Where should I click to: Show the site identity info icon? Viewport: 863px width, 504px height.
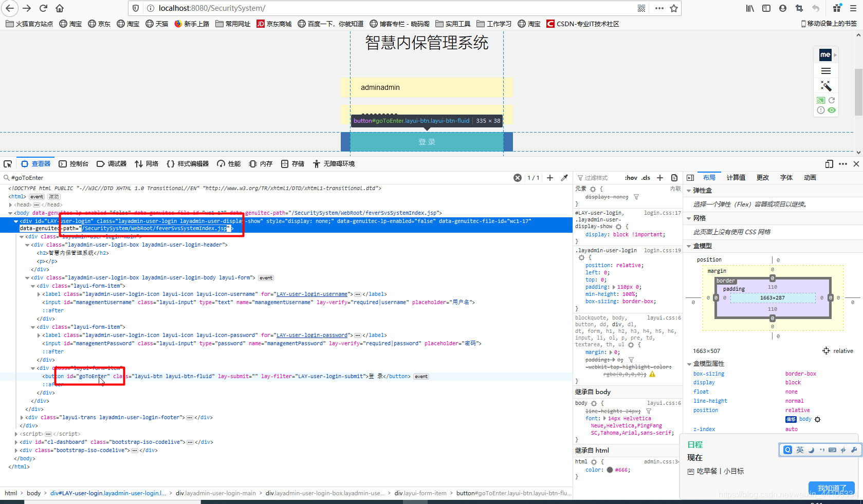click(151, 8)
